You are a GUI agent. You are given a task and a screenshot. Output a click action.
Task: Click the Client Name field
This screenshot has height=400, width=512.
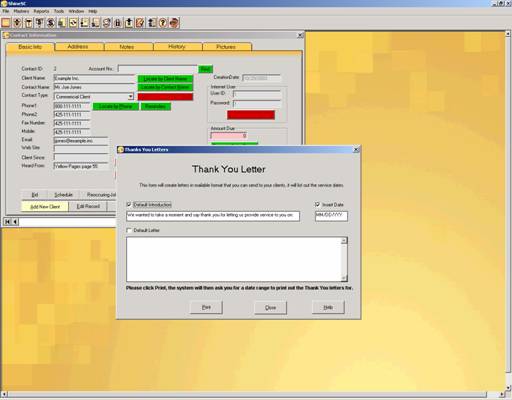point(95,78)
